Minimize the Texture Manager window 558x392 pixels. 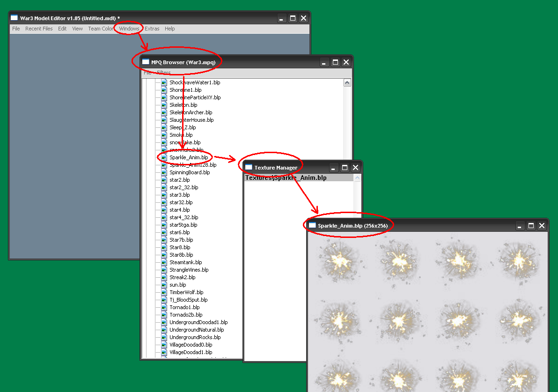click(333, 168)
